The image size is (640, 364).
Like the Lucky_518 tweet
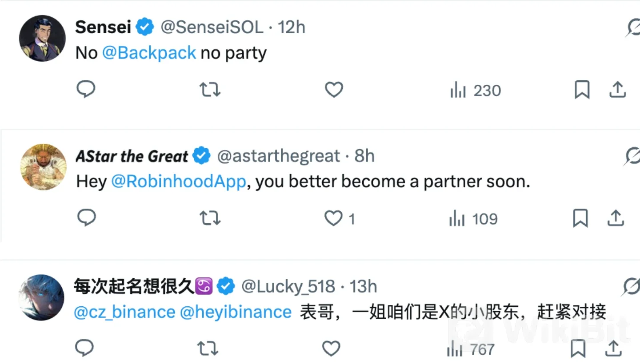pos(331,349)
